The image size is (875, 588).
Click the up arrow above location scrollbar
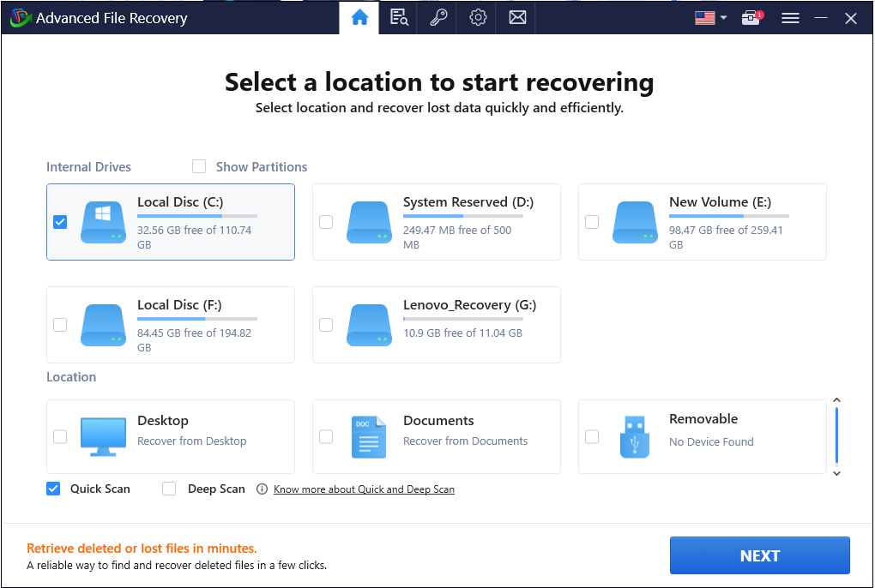click(x=837, y=399)
